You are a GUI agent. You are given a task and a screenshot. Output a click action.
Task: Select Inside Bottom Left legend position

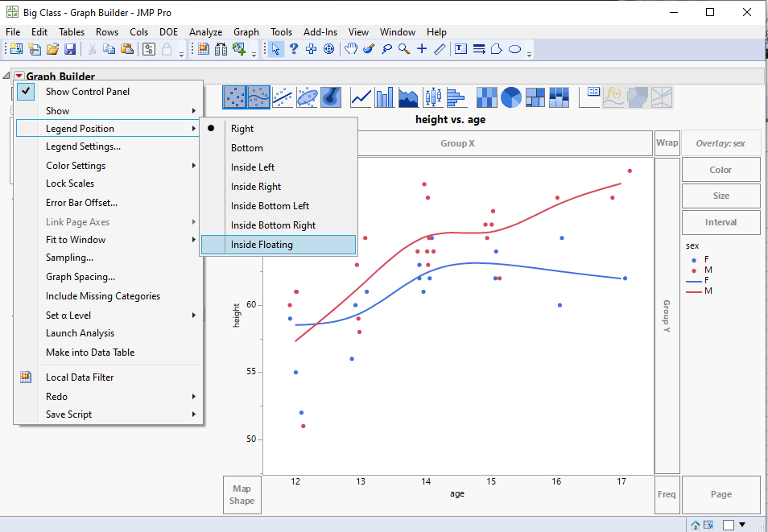coord(279,206)
